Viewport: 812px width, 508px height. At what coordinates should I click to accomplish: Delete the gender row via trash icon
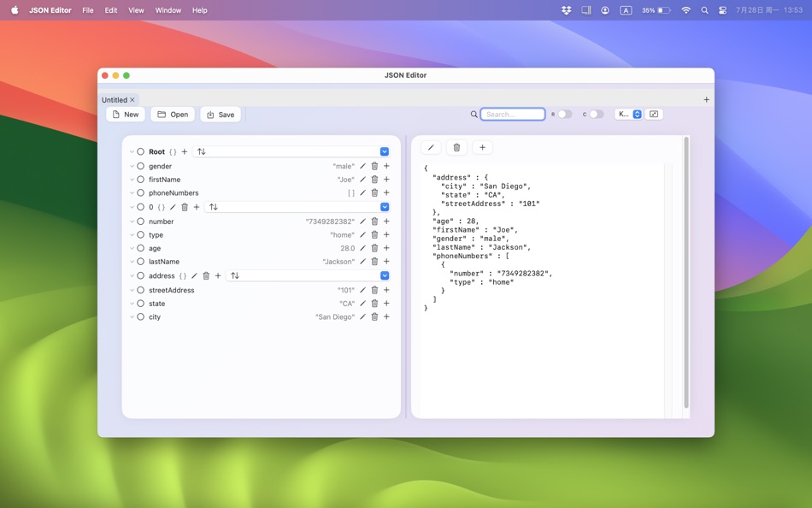coord(374,166)
